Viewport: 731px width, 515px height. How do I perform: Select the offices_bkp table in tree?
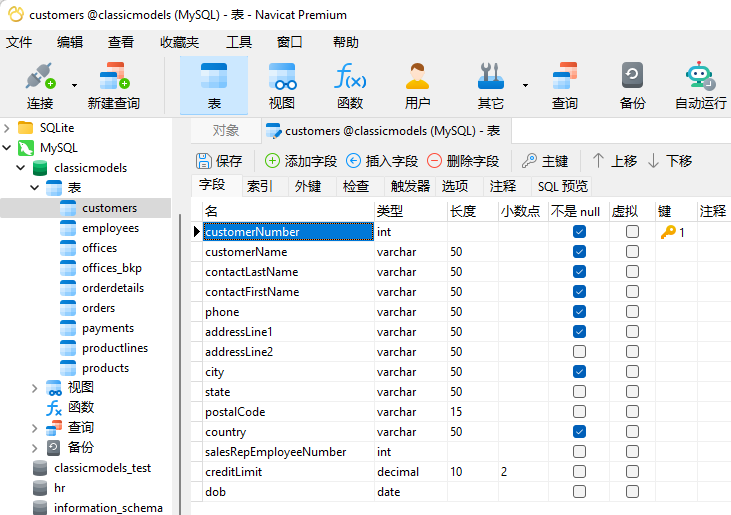(111, 268)
